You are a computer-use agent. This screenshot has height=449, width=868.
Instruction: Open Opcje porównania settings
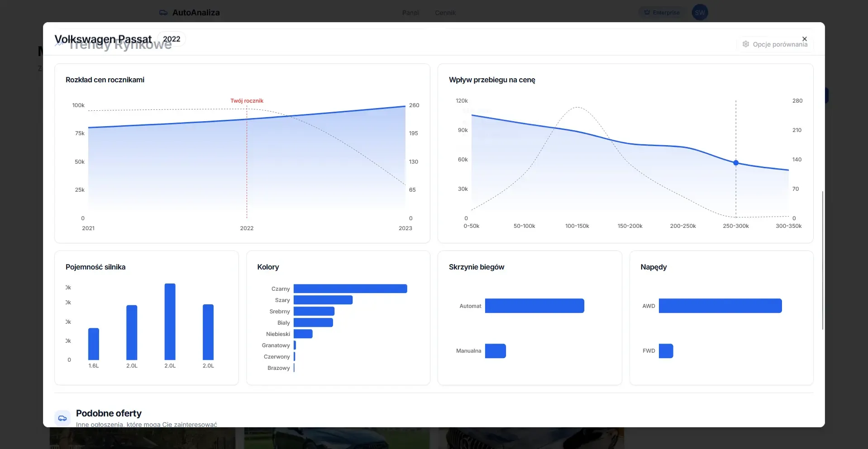(x=775, y=44)
